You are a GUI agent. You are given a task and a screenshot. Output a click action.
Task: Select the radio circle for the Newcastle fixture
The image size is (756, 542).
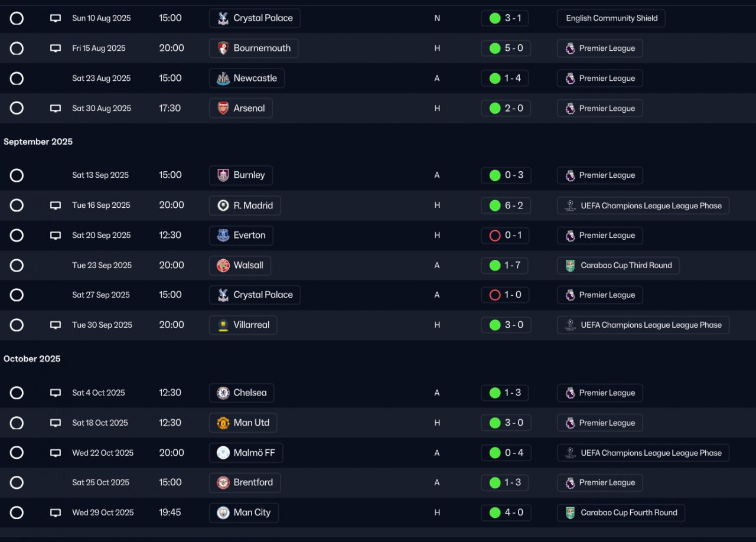pos(17,79)
